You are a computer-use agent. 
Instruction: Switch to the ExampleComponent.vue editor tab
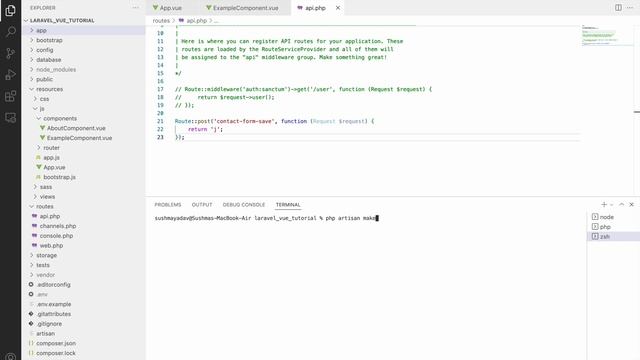point(245,8)
